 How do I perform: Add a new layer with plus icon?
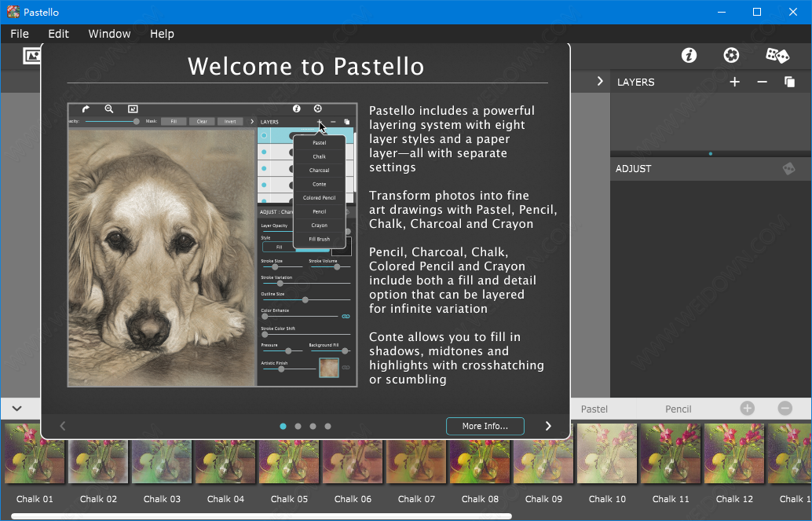(734, 82)
